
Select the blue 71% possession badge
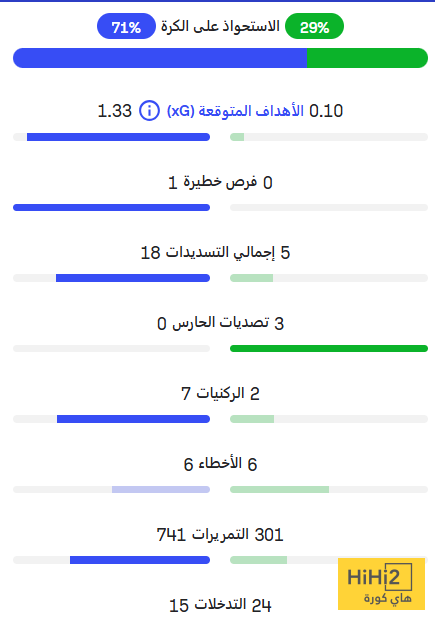click(x=126, y=26)
